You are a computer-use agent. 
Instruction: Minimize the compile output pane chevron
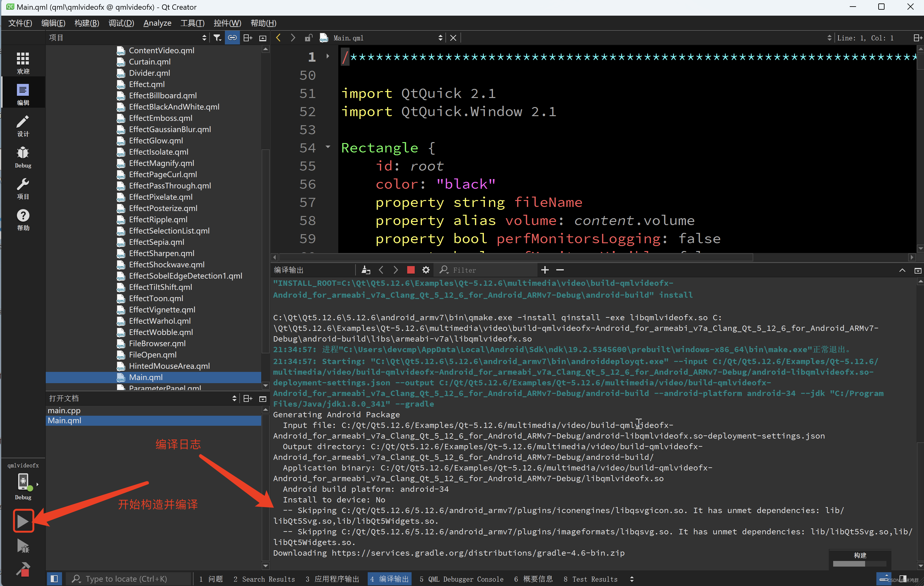tap(902, 270)
